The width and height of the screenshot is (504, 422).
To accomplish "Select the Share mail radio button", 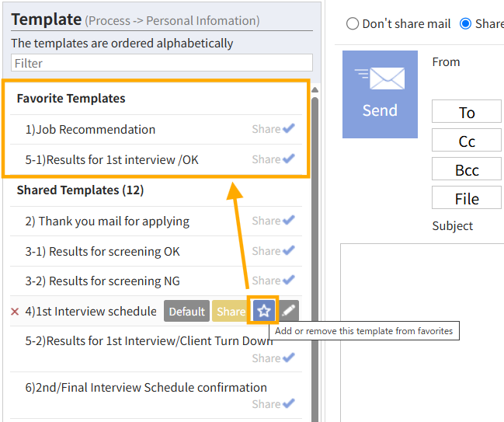I will 465,24.
